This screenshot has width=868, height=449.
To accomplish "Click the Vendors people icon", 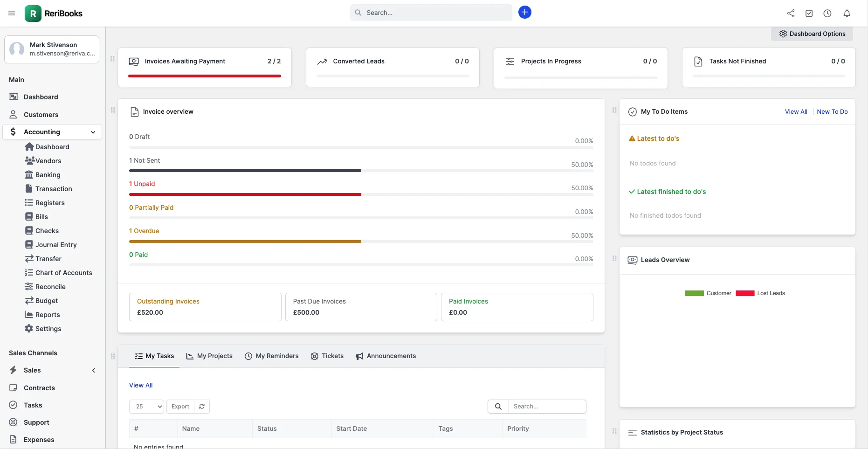I will pos(29,161).
